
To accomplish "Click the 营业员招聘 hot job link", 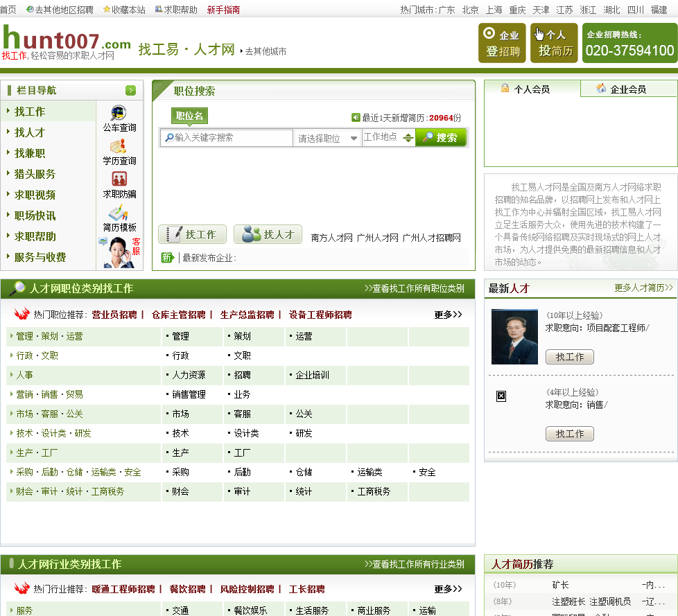I will [x=114, y=315].
